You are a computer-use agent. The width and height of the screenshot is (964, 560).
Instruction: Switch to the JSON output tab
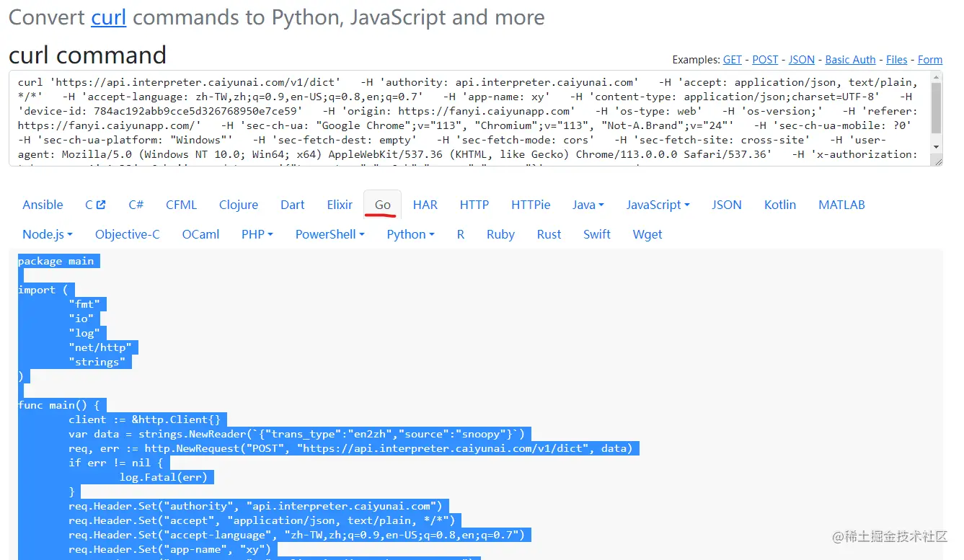727,205
